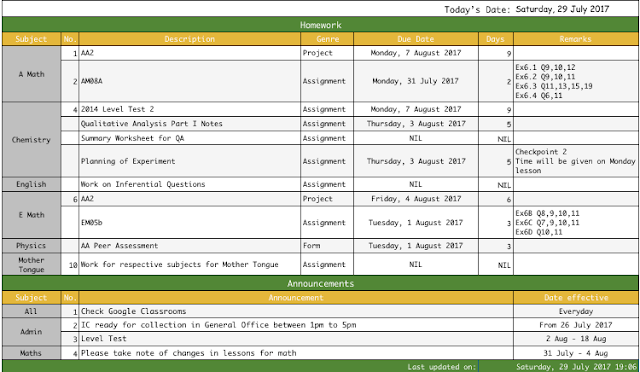Select the A Math subject cell

[31, 74]
